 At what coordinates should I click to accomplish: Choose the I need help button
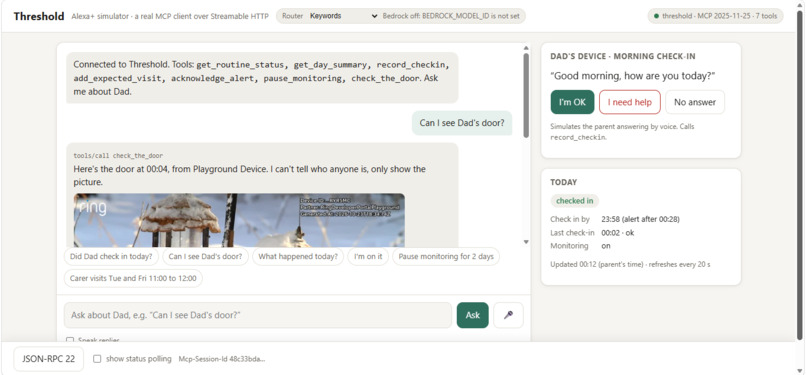click(x=629, y=102)
